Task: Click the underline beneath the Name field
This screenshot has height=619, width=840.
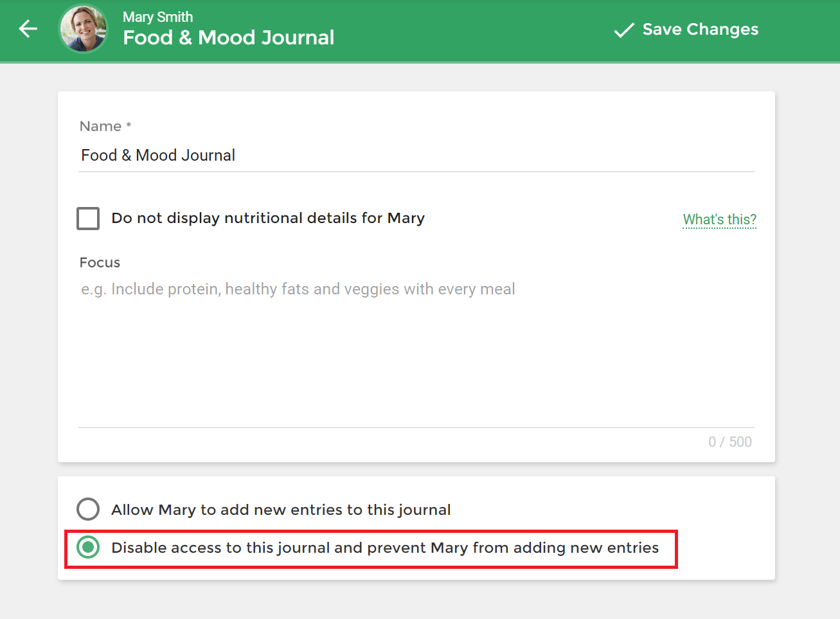Action: point(416,172)
